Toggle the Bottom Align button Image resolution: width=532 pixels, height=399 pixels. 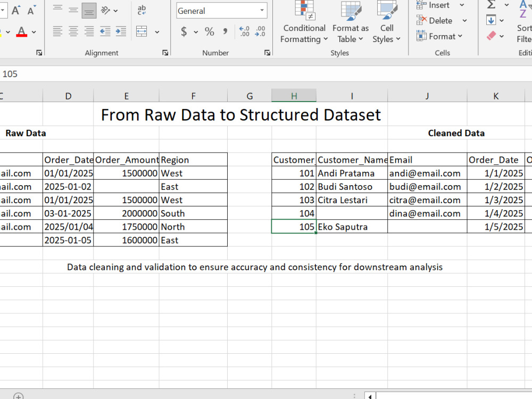[x=89, y=11]
